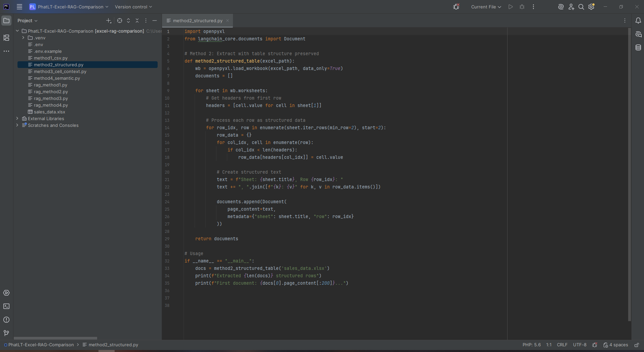Screen dimensions: 644x352
Task: Open the Notifications bell icon
Action: point(638,21)
